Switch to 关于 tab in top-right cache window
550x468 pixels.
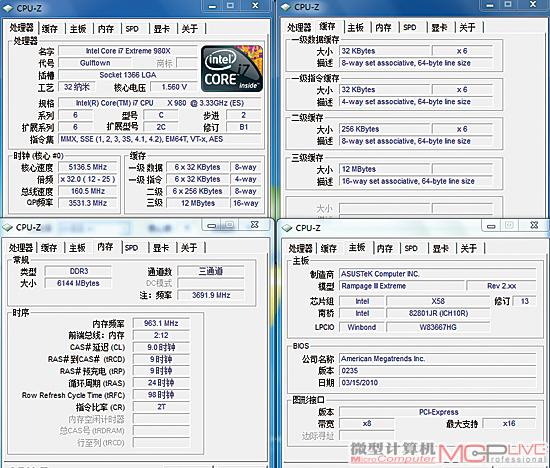[468, 27]
